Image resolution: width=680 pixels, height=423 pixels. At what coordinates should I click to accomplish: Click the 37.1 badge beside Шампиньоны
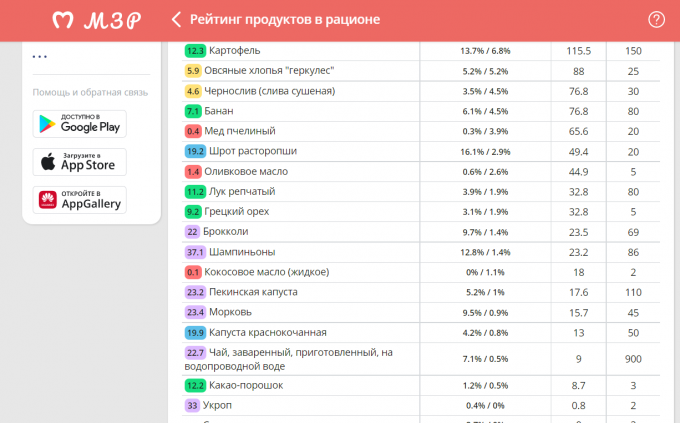195,252
